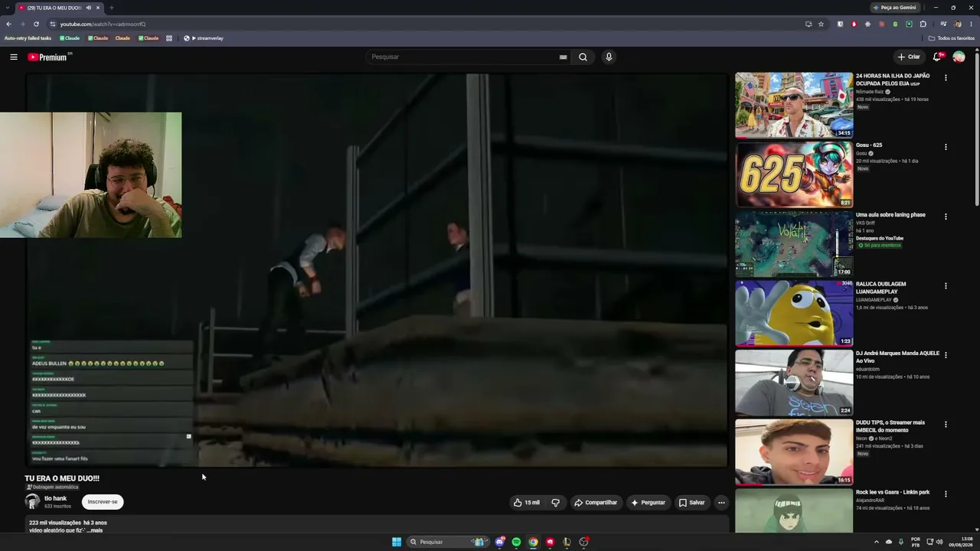This screenshot has width=980, height=551.
Task: Open YouTube notifications bell
Action: click(937, 57)
